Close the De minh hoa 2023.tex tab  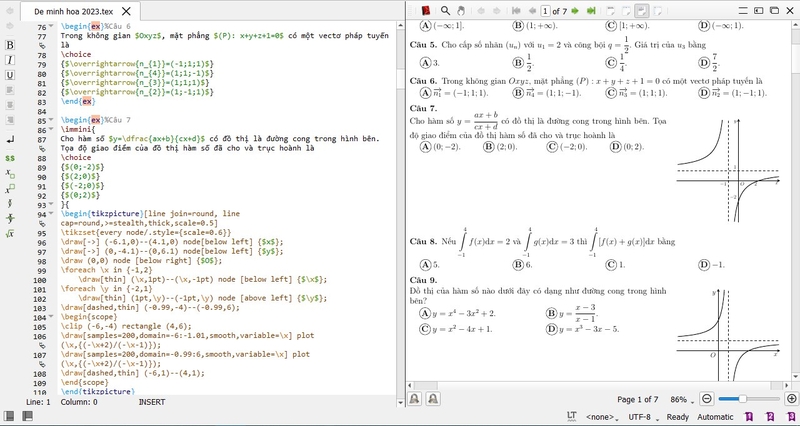pyautogui.click(x=127, y=11)
